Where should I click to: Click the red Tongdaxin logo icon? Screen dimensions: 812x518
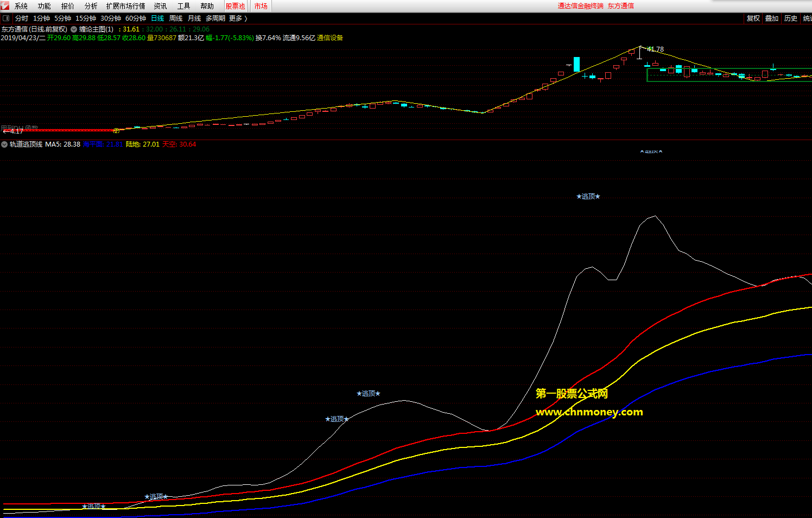5,5
